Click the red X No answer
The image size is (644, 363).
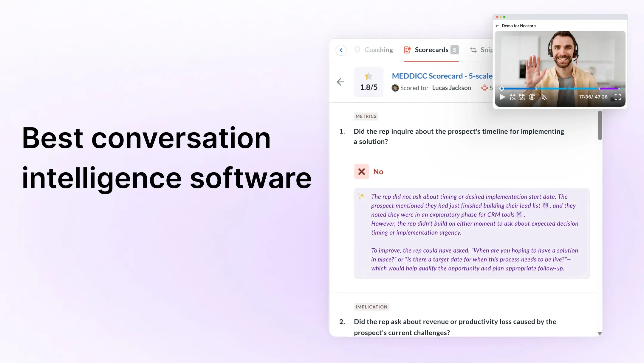361,172
